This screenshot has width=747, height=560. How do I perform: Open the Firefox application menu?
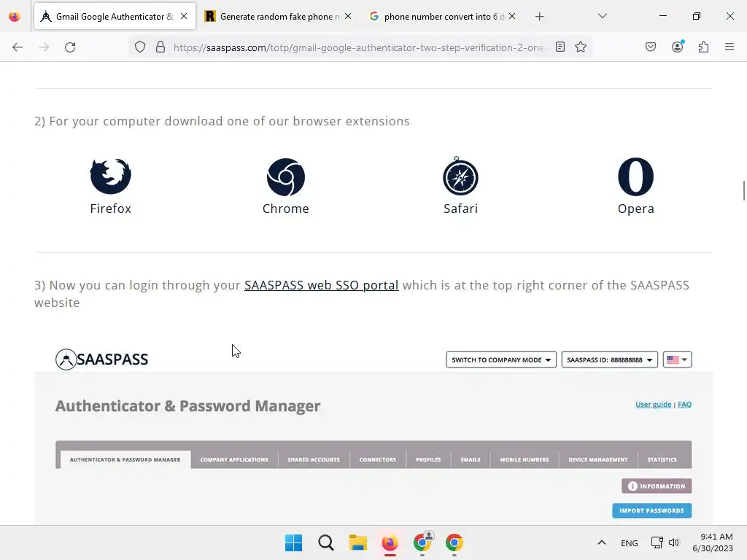click(729, 47)
